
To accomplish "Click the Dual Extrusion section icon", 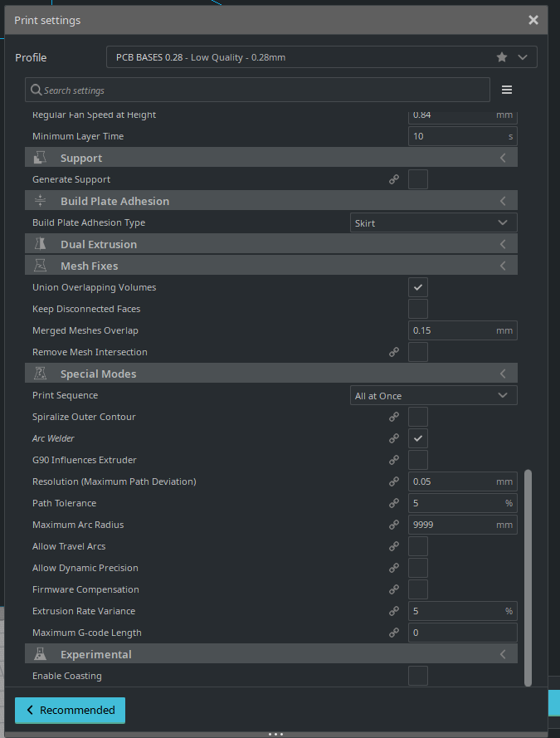I will click(x=40, y=244).
